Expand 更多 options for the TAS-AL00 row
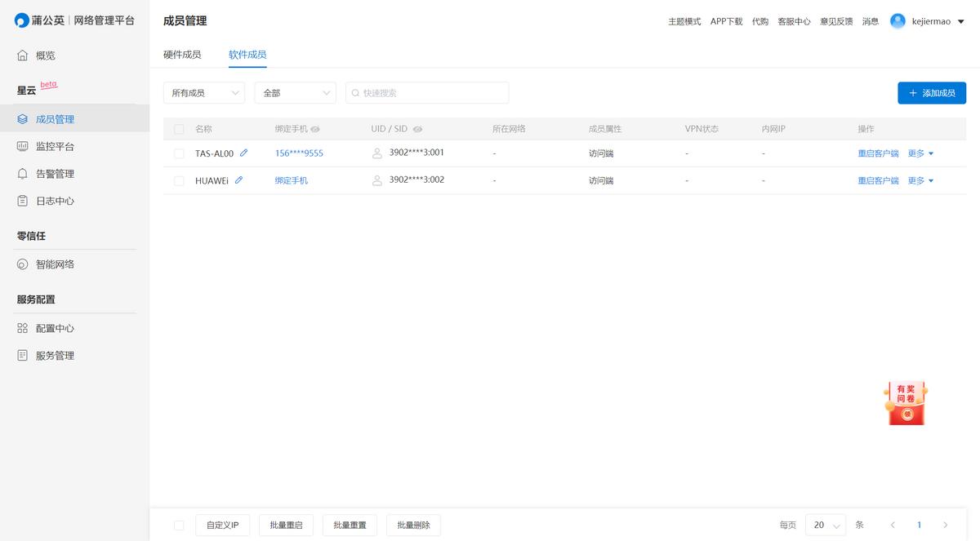 (920, 153)
